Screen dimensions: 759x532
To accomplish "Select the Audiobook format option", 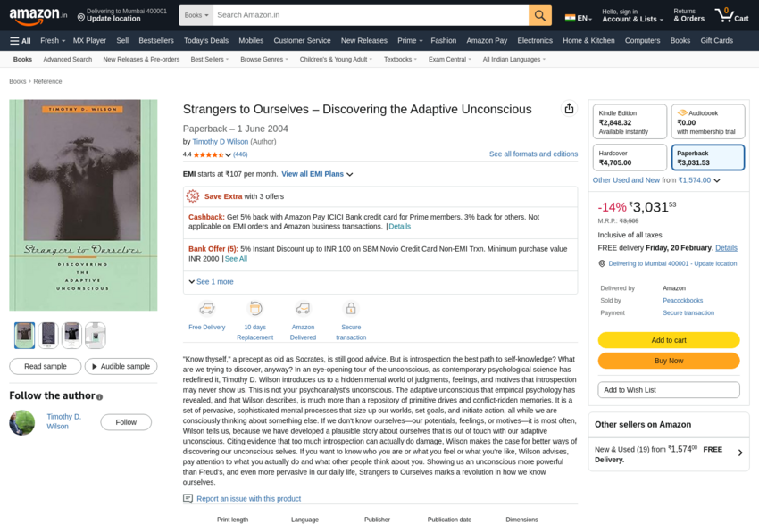I will click(708, 121).
